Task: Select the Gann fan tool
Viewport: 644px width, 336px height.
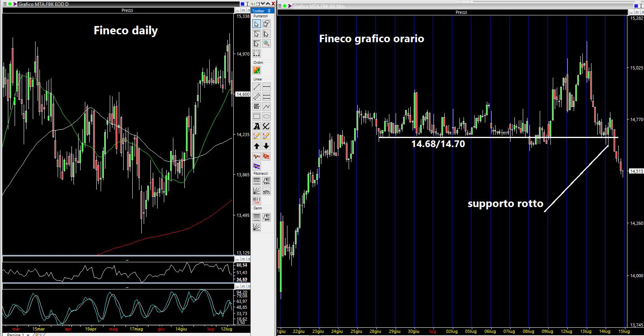Action: coord(257,227)
